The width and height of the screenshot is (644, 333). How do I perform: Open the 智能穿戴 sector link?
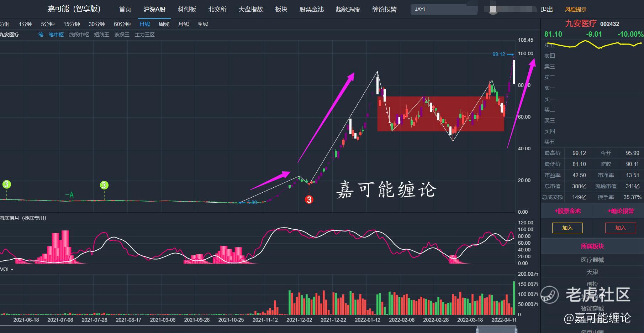[x=592, y=308]
